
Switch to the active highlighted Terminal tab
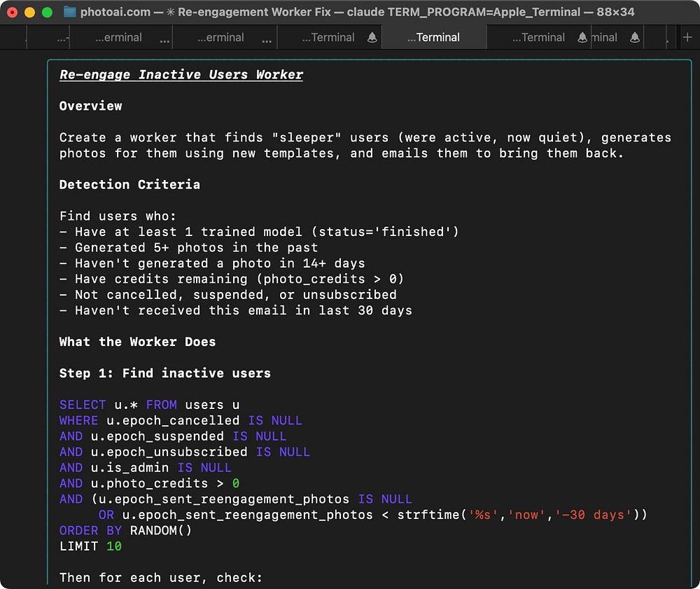pos(433,38)
